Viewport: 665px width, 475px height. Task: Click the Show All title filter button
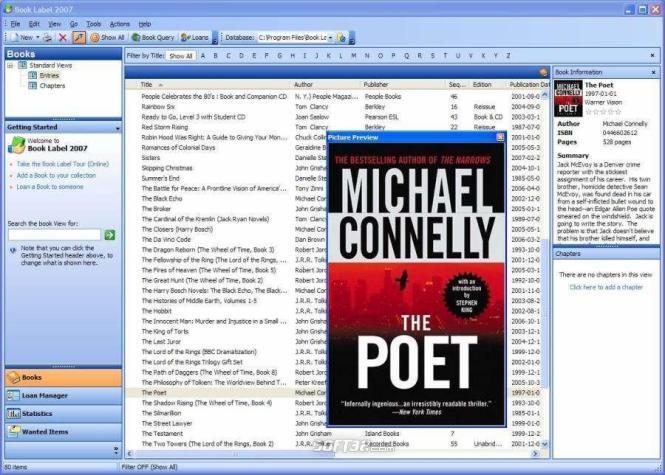(181, 56)
